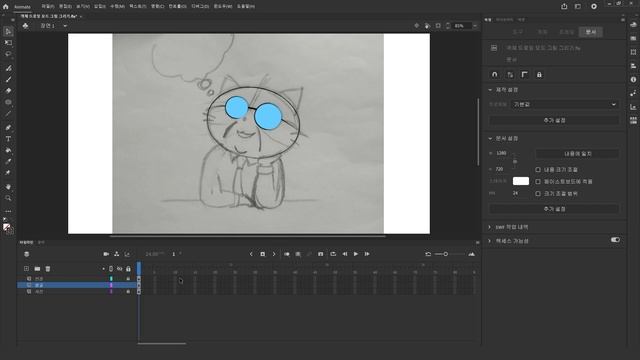Select the Asset Warp pin tool
640x360 pixels.
coord(8,173)
